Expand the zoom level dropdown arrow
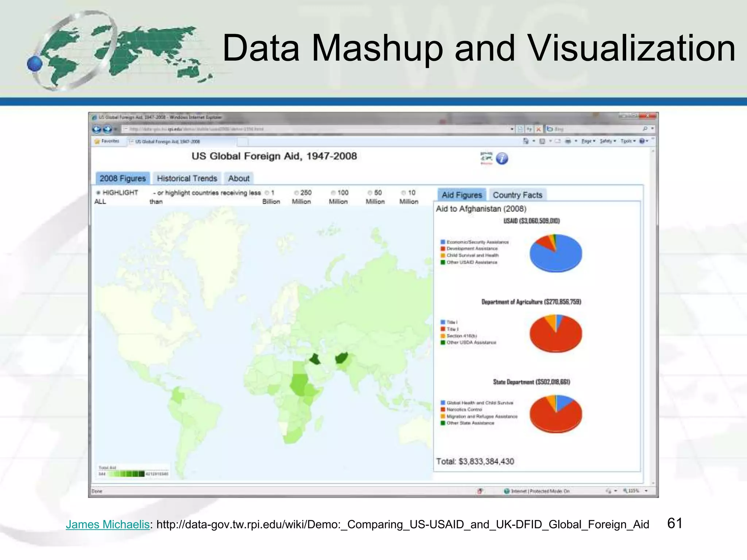The height and width of the screenshot is (560, 747). [x=646, y=491]
